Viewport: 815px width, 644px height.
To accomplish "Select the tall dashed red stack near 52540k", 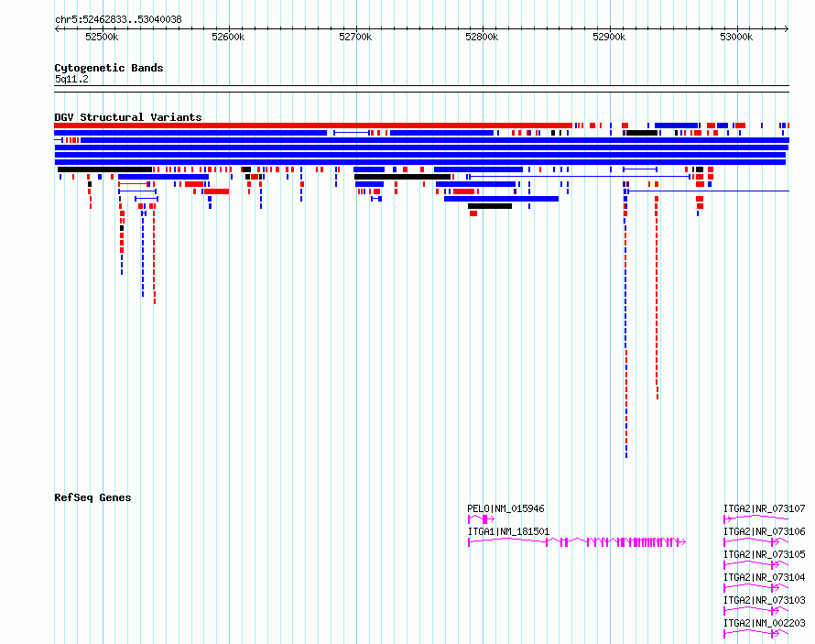I will (x=155, y=254).
